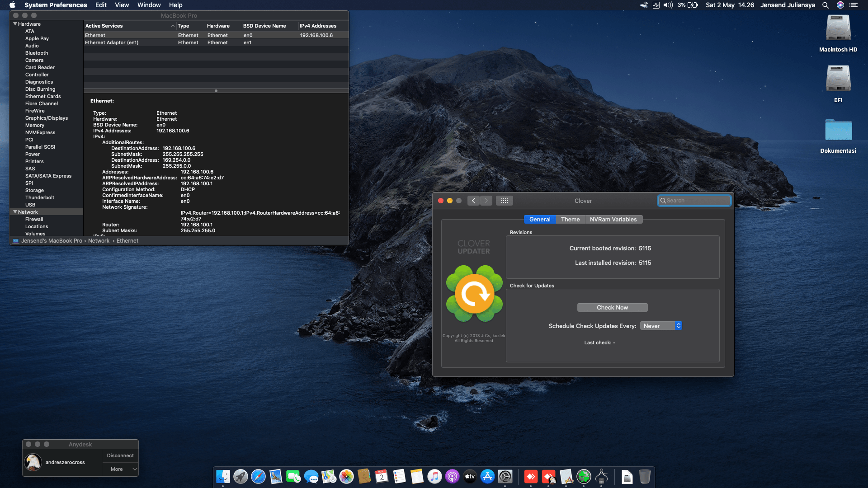
Task: Open the first red AnyDesk icon in dock
Action: (x=531, y=476)
